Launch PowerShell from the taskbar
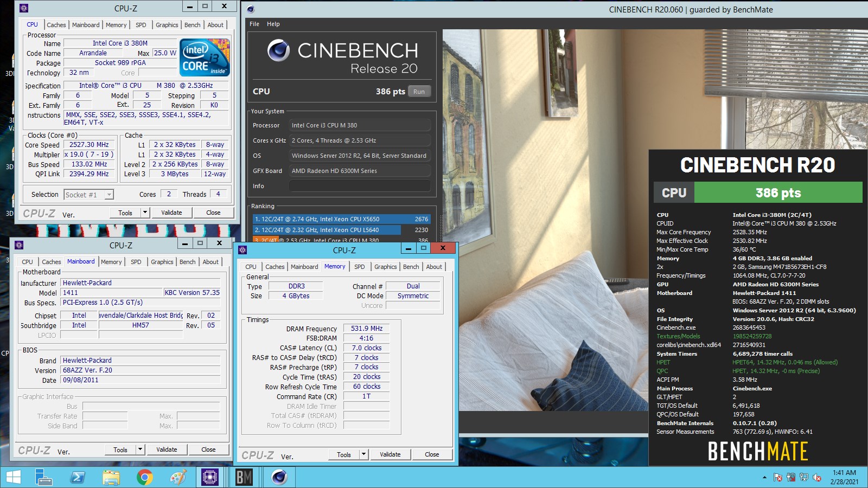 [78, 477]
